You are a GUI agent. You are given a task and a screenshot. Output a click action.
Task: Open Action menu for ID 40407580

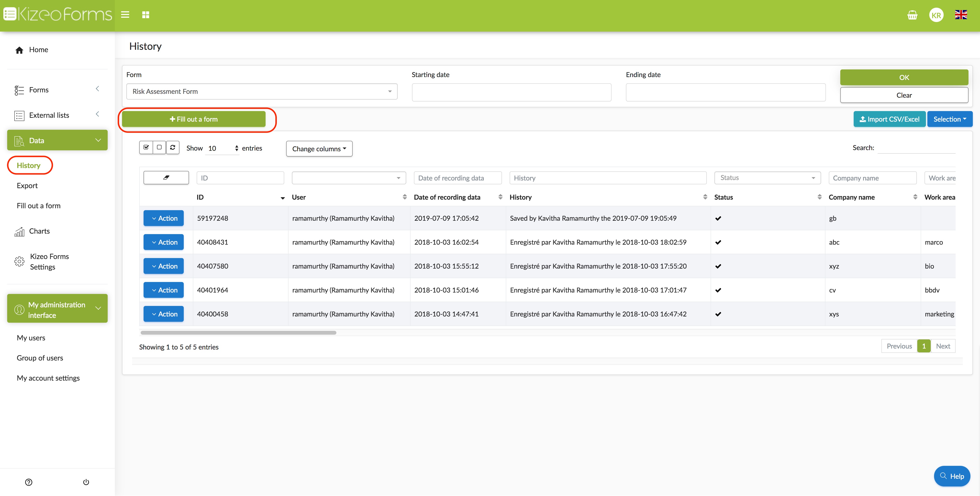tap(164, 266)
